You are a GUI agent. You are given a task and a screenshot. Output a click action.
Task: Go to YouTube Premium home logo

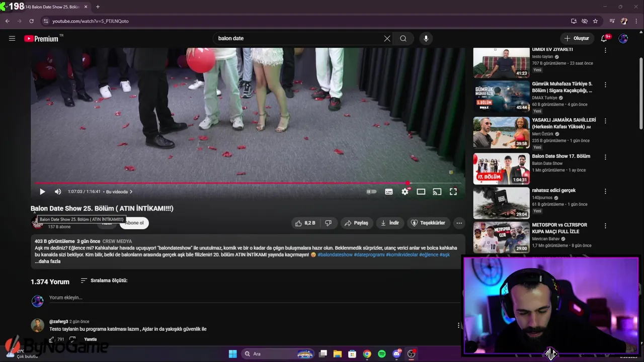41,39
